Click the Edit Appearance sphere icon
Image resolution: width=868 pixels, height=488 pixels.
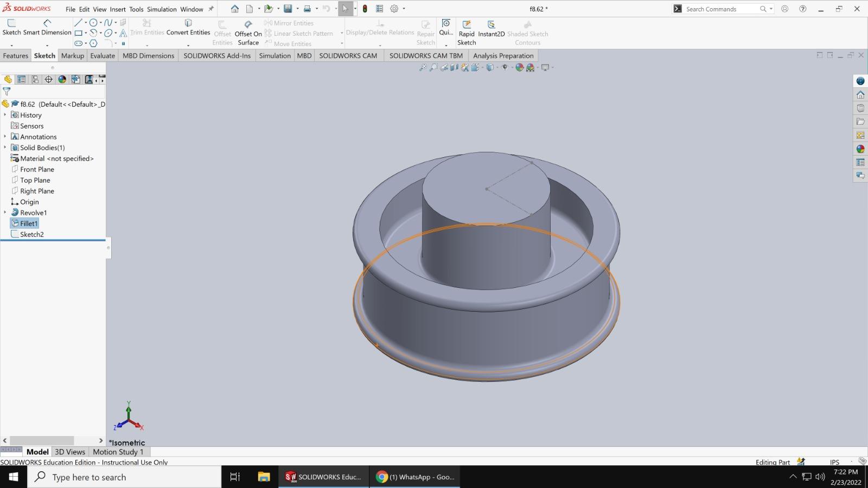coord(520,67)
